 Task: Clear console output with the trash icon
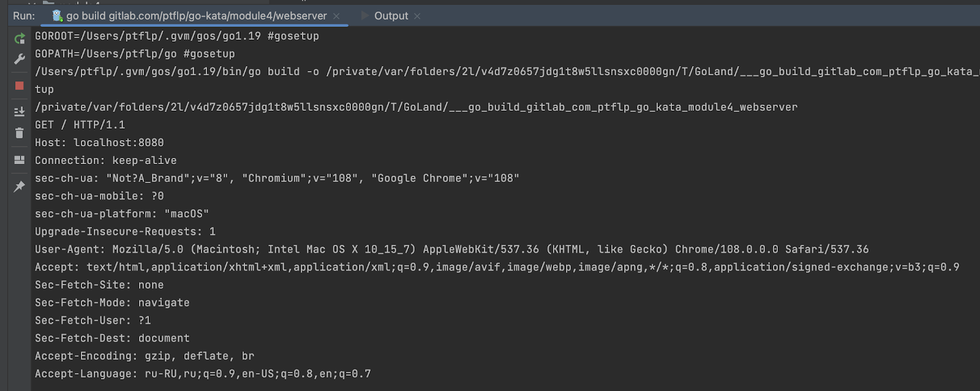[x=20, y=133]
